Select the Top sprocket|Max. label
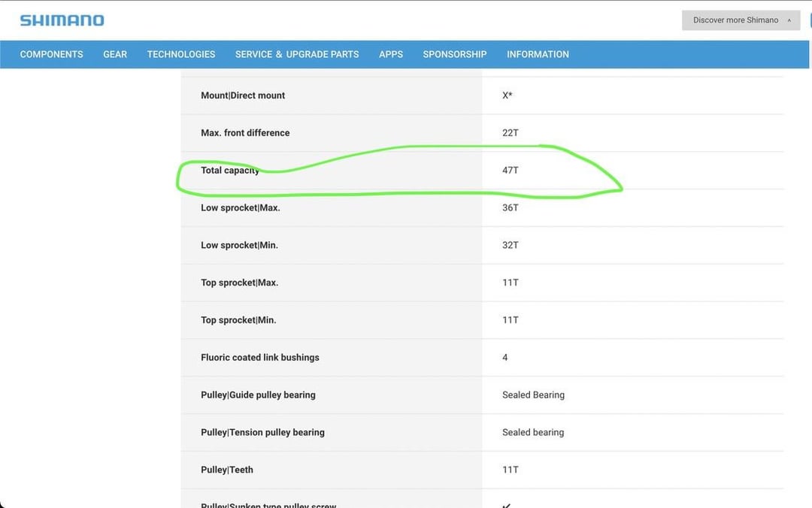The image size is (812, 508). [239, 283]
